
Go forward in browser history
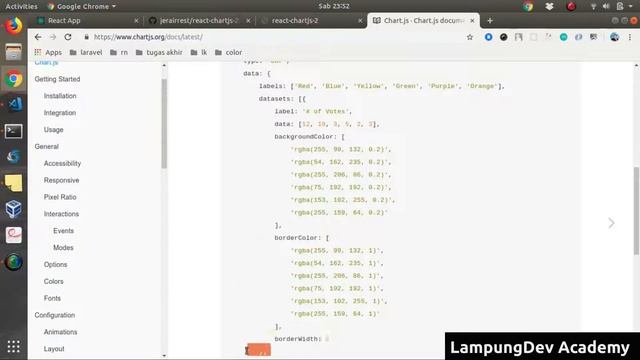click(53, 37)
